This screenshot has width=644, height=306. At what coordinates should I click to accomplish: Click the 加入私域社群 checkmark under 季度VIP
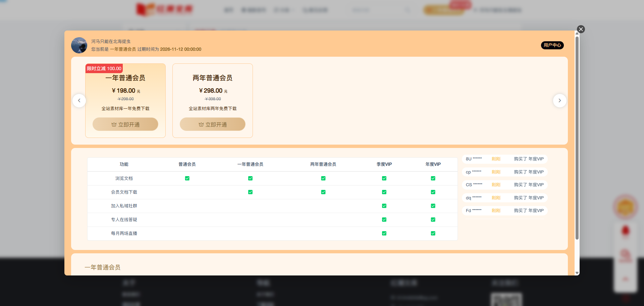click(x=384, y=206)
